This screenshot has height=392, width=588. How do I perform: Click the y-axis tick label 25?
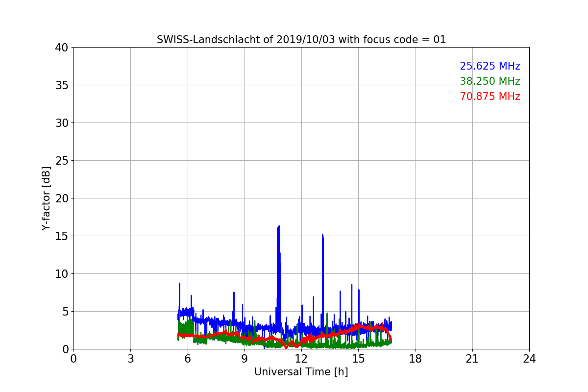[62, 161]
